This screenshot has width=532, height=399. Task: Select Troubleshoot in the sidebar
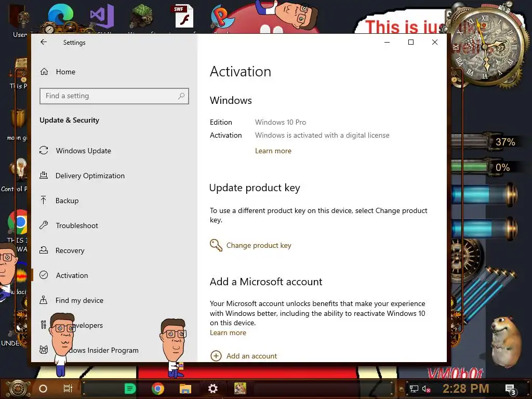click(x=77, y=225)
